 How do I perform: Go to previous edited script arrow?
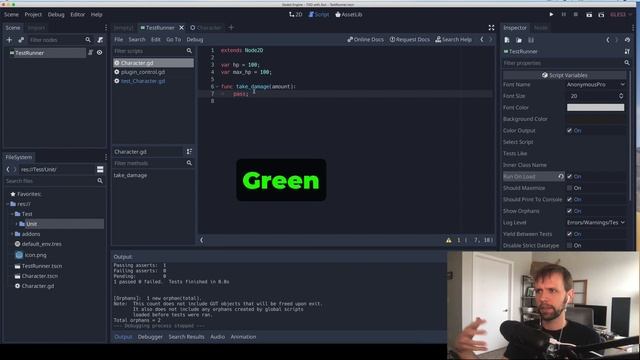point(482,40)
